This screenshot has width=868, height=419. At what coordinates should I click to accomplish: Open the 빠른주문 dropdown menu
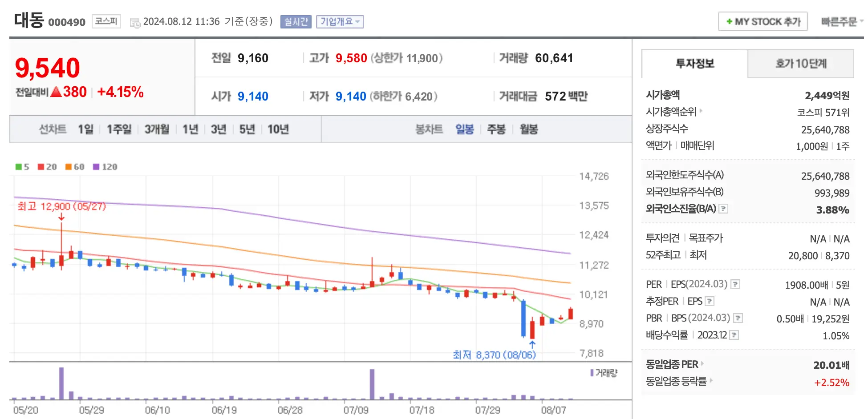(841, 21)
